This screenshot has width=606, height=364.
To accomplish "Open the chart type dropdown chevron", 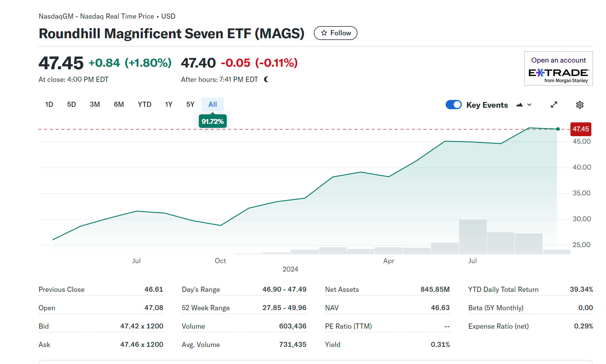I will 529,105.
